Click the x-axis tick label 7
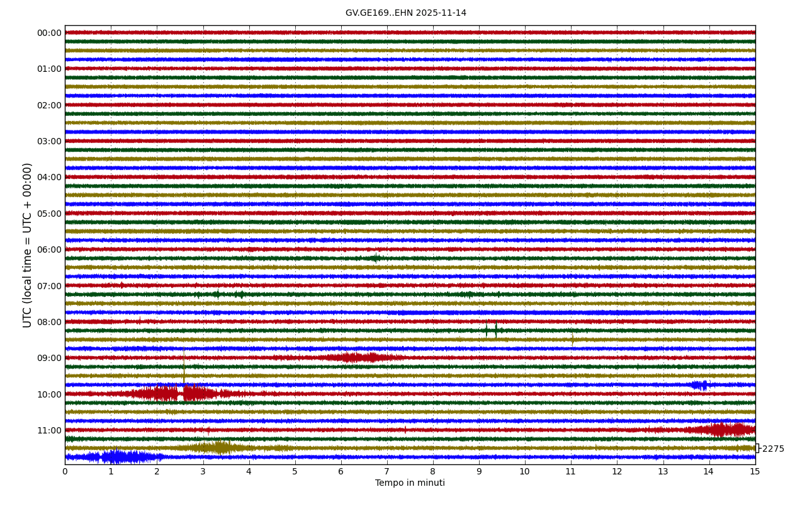This screenshot has height=516, width=812. [386, 472]
